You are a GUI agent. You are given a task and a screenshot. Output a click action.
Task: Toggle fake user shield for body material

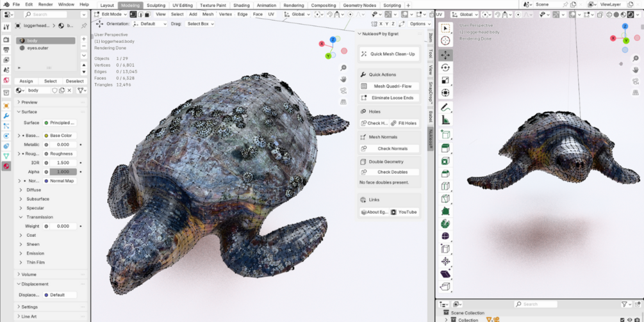[x=54, y=90]
